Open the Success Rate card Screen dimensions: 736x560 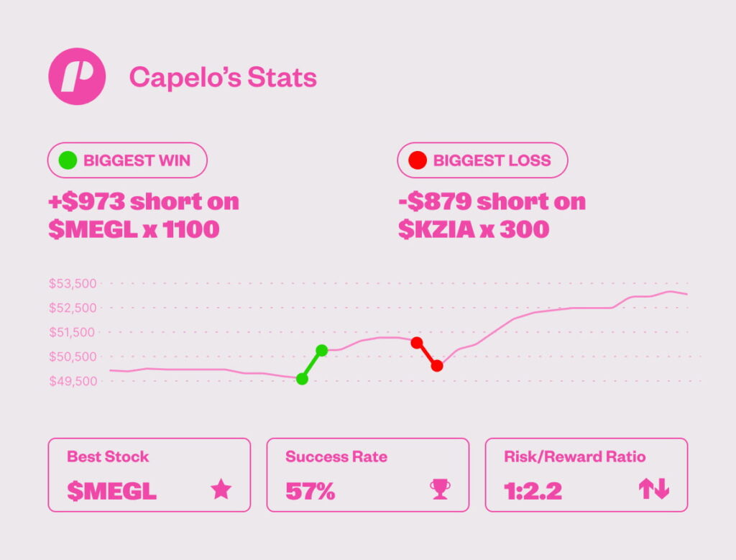point(367,475)
